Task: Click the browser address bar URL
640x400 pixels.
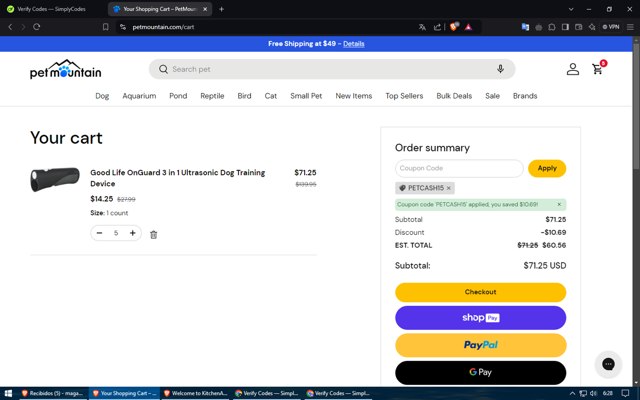Action: coord(163,27)
